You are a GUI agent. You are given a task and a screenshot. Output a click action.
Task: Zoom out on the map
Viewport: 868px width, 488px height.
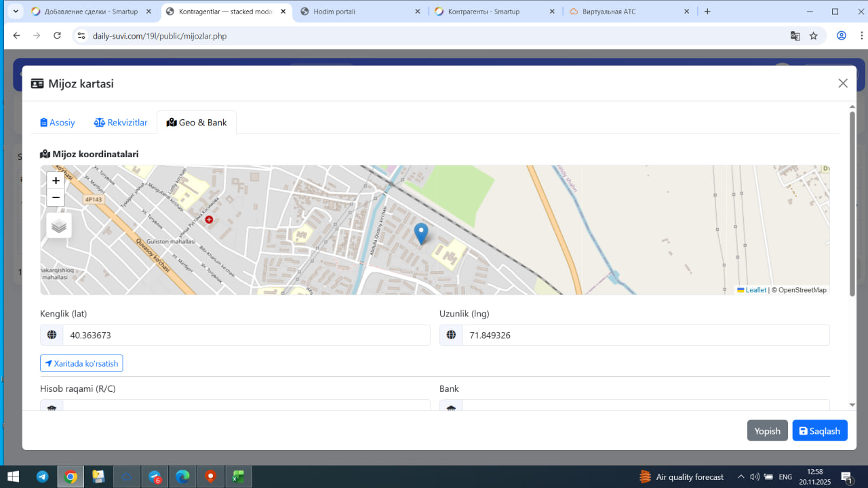point(56,198)
